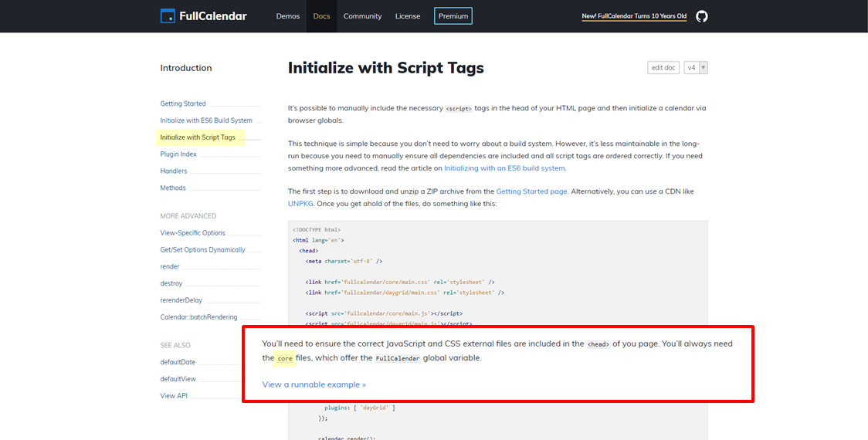
Task: Click the FullCalendar logo
Action: pos(203,16)
